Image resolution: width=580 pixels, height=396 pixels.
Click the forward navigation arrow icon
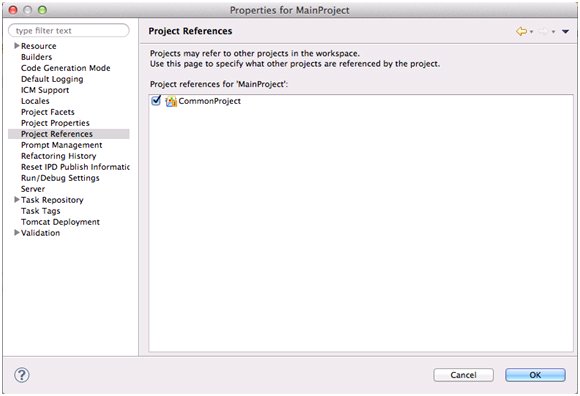tap(543, 31)
